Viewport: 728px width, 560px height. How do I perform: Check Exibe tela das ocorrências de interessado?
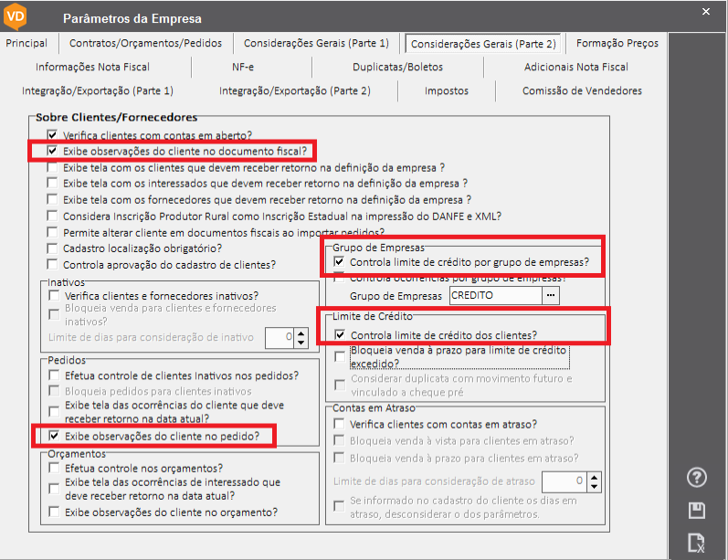[54, 489]
